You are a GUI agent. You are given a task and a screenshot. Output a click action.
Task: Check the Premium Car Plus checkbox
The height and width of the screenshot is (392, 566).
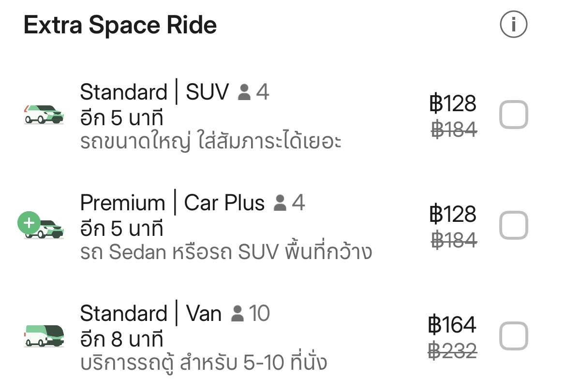pos(513,226)
